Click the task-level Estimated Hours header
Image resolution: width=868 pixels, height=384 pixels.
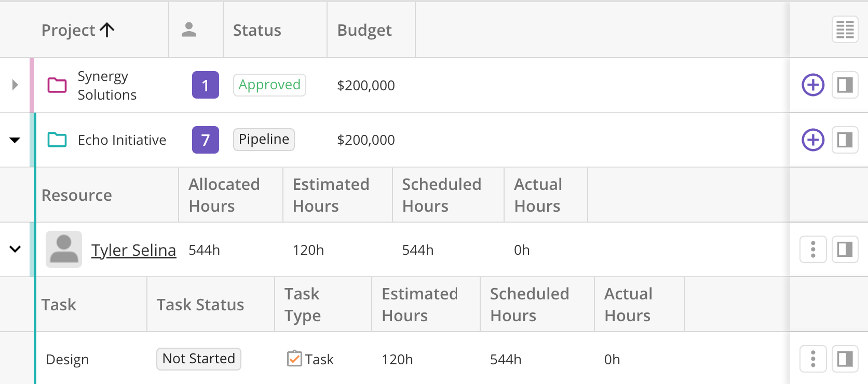tap(419, 305)
